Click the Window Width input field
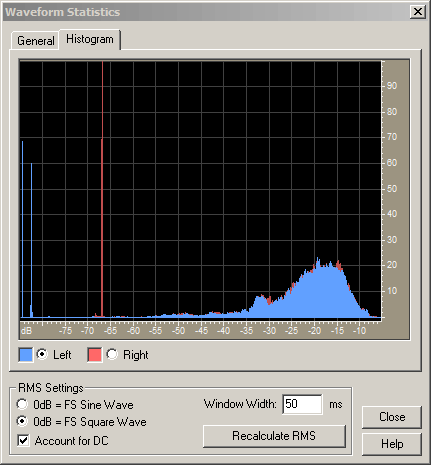The width and height of the screenshot is (431, 465). point(302,404)
